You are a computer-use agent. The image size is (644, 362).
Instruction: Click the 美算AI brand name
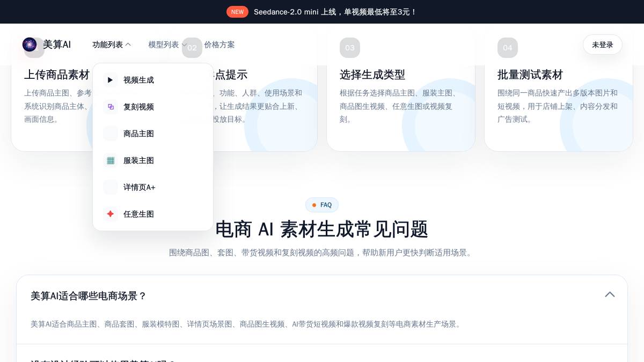(x=57, y=45)
